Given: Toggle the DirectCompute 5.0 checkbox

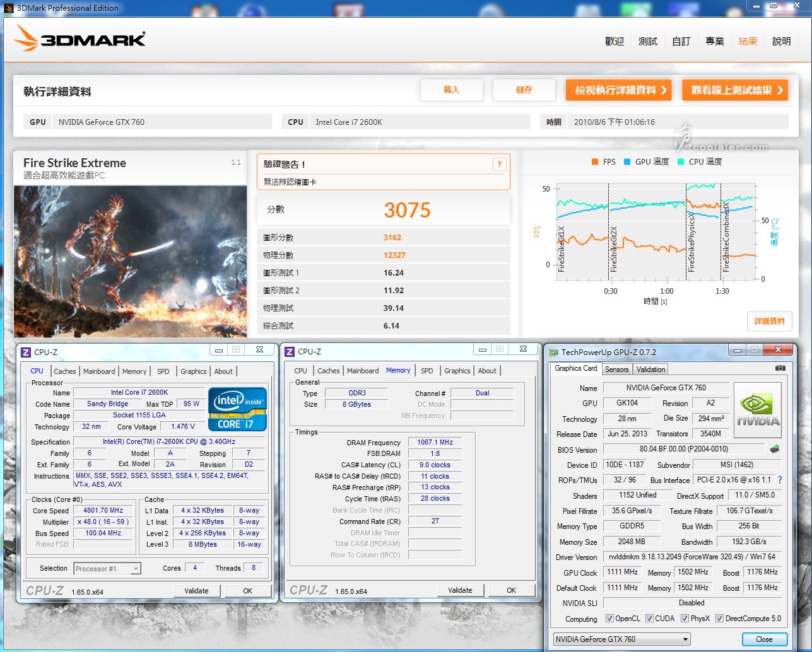Looking at the screenshot, I should (x=719, y=619).
